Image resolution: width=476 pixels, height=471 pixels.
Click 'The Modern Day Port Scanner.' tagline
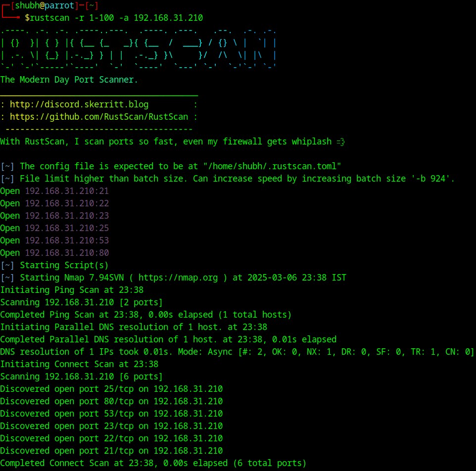tap(69, 80)
